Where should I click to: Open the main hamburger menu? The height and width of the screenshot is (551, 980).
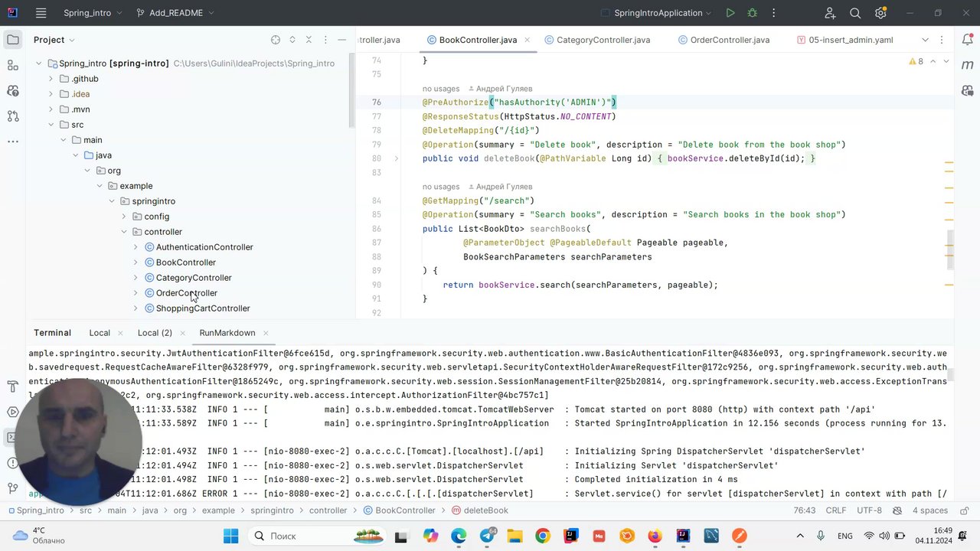[x=41, y=13]
